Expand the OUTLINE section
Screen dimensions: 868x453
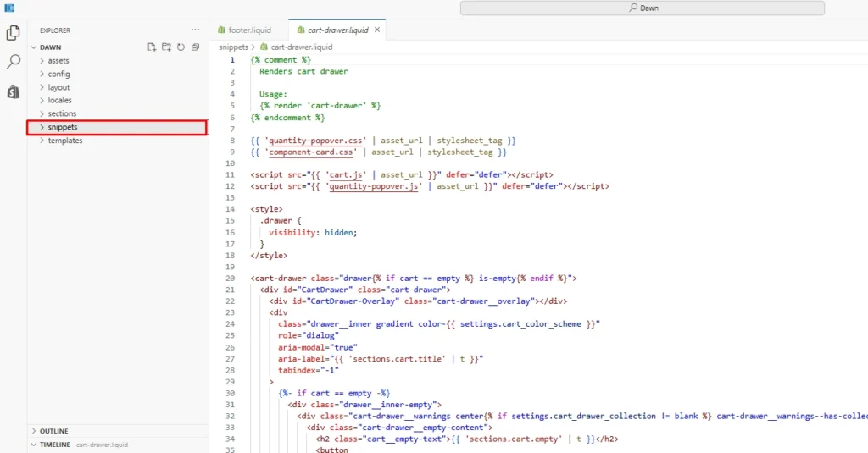coord(53,431)
